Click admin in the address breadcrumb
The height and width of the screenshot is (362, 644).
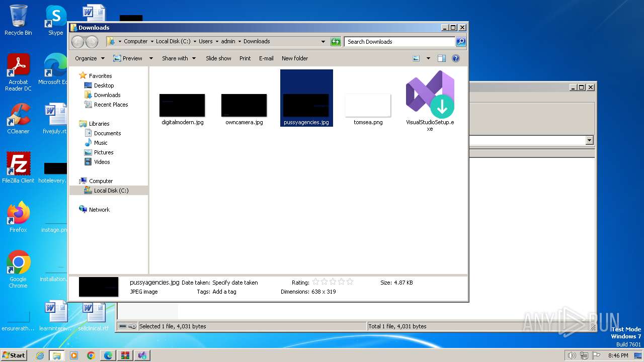[x=228, y=42]
